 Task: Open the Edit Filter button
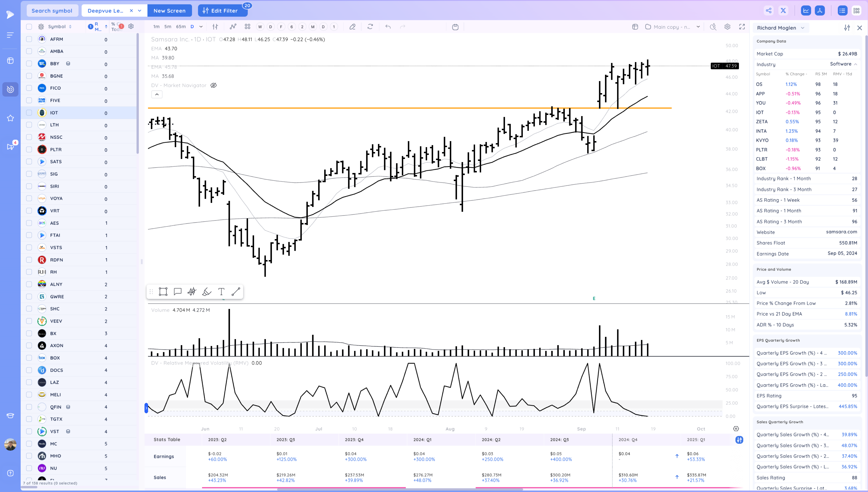223,10
